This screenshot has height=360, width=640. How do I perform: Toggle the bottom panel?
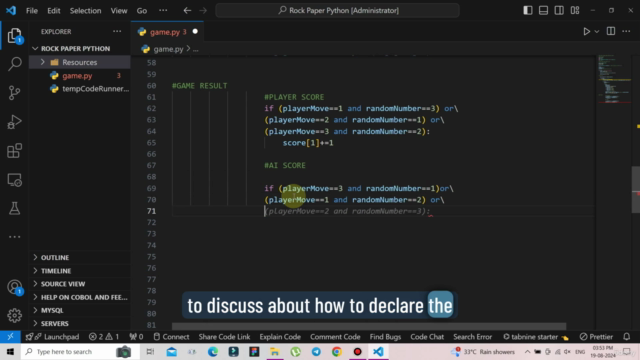pos(543,10)
